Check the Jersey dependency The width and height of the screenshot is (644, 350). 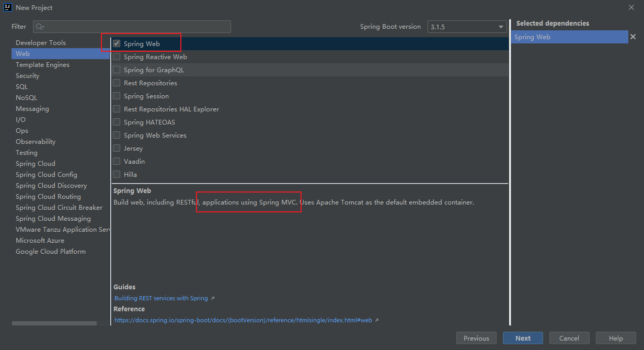[x=117, y=149]
